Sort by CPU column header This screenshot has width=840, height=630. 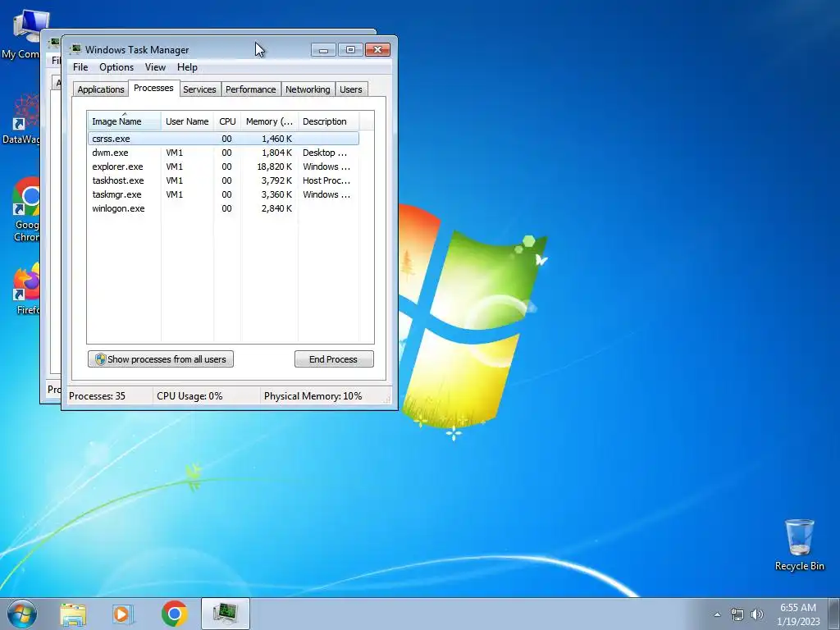pyautogui.click(x=227, y=121)
